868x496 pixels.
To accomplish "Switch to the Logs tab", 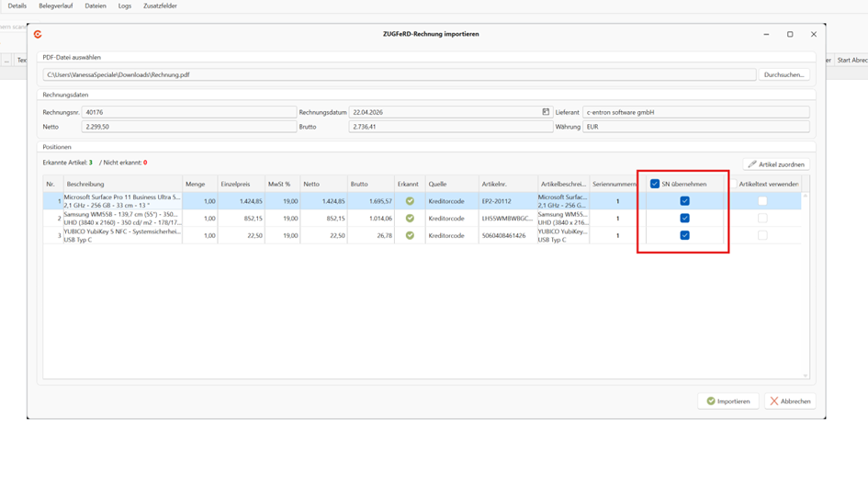I will 125,6.
